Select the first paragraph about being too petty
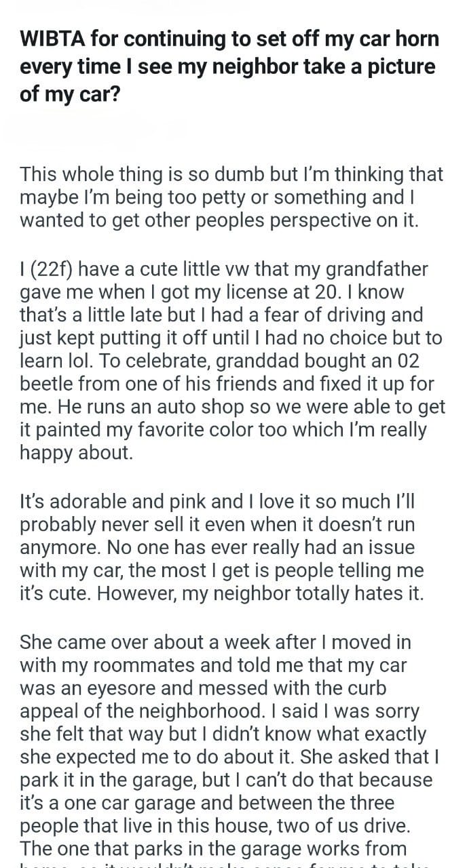 [x=231, y=197]
